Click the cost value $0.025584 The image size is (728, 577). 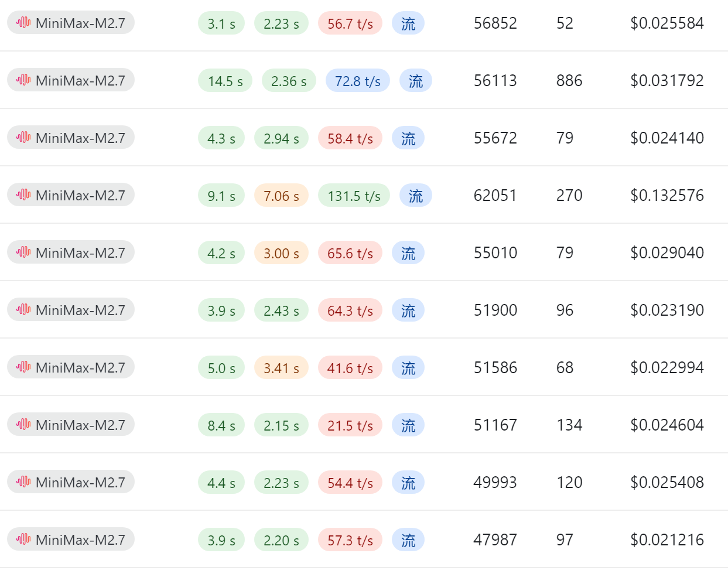667,23
